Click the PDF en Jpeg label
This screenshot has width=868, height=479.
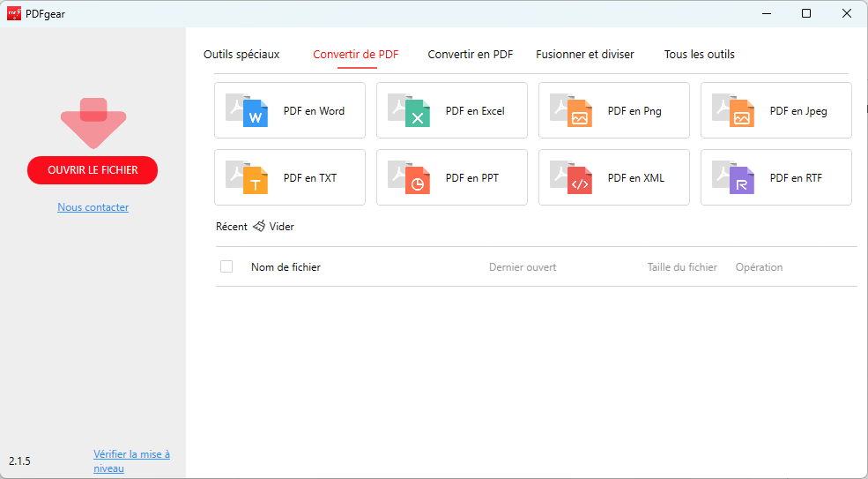pos(798,111)
